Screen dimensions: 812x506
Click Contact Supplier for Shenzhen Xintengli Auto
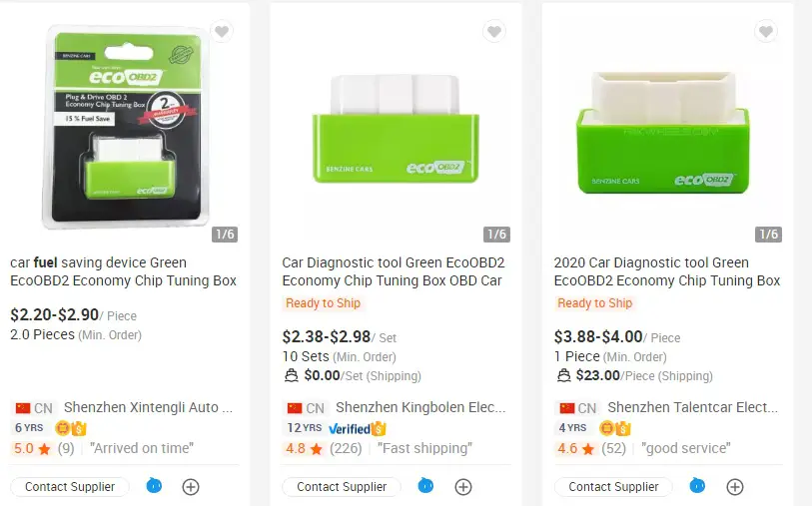point(70,487)
